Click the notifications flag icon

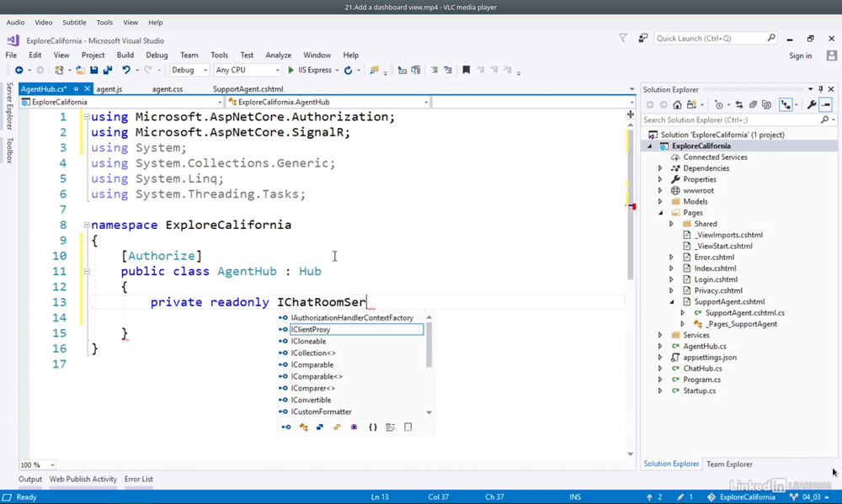point(623,38)
